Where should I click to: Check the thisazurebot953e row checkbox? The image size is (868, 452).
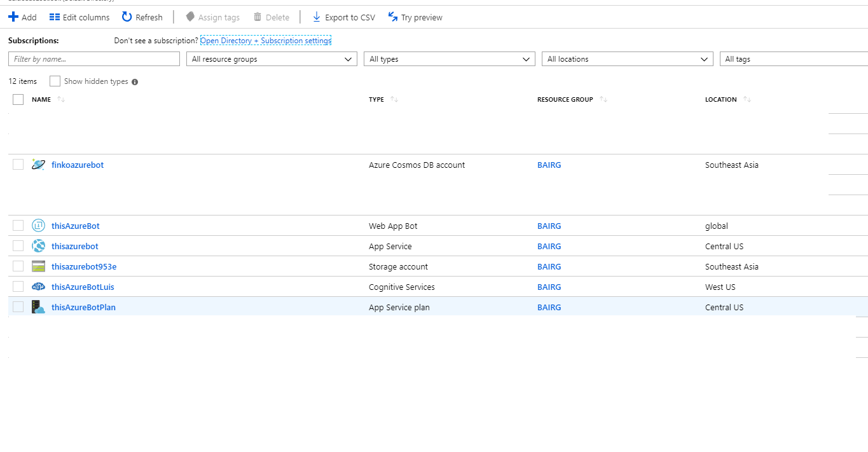[18, 266]
